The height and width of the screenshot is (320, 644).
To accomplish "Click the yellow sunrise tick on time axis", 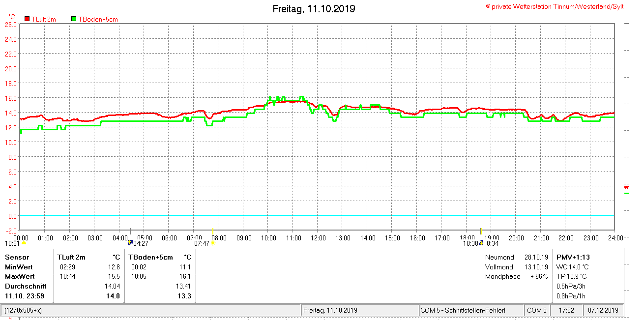I will 212,231.
